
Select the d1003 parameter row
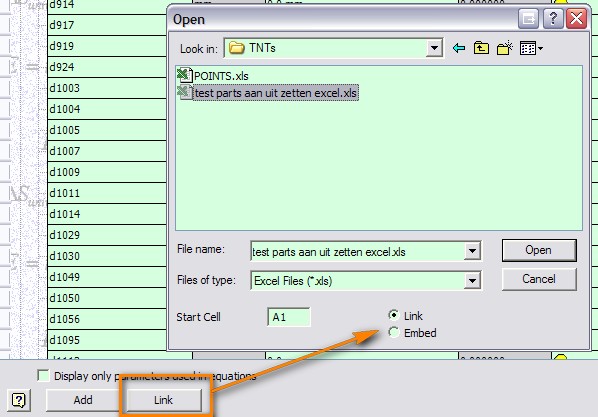pyautogui.click(x=107, y=88)
